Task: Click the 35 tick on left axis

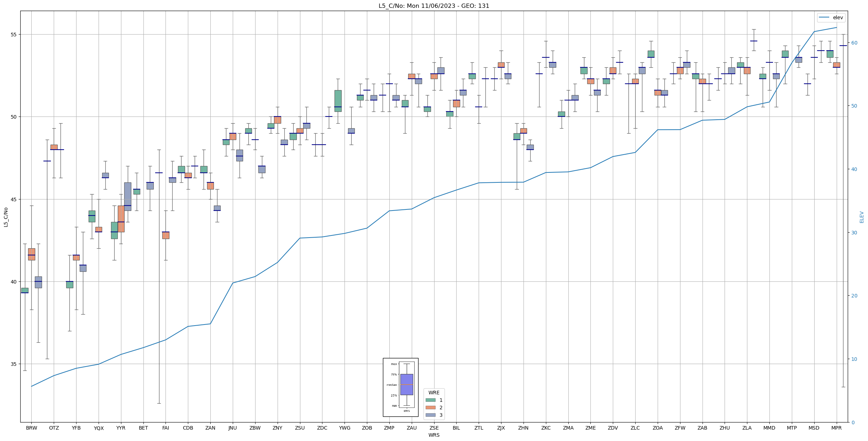Action: (14, 364)
